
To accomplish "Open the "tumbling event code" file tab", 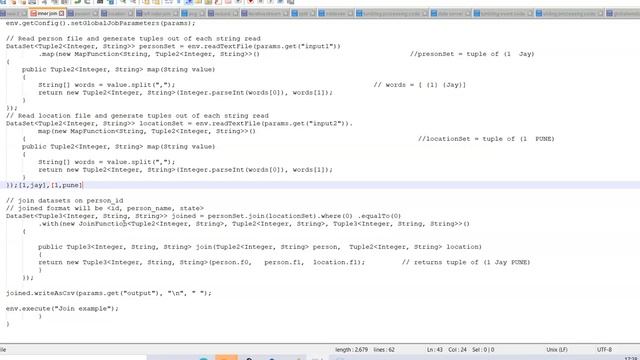I will (503, 13).
